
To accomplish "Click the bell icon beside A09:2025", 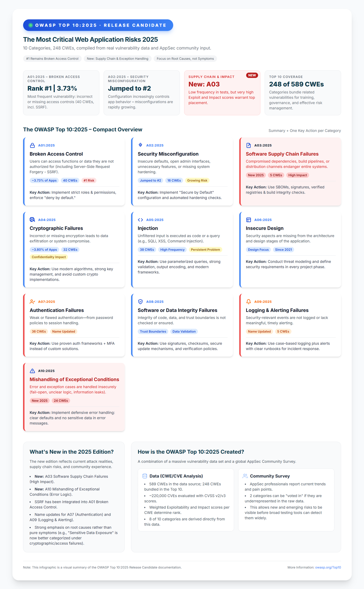I will pyautogui.click(x=248, y=302).
